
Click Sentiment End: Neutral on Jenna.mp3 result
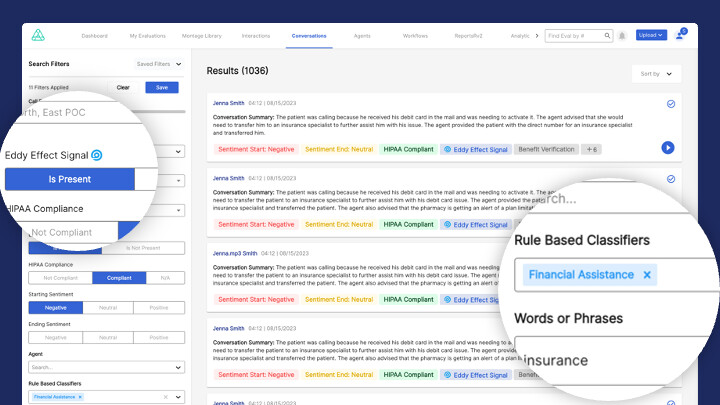[339, 299]
